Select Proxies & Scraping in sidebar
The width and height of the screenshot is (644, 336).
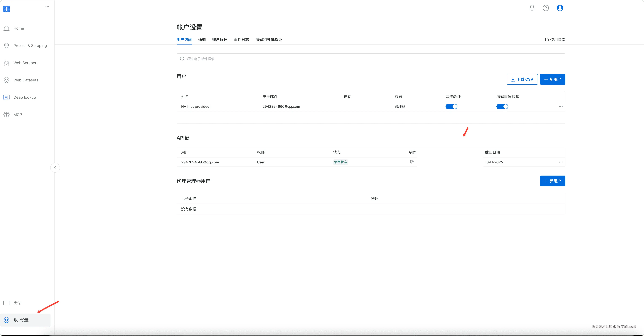click(30, 45)
